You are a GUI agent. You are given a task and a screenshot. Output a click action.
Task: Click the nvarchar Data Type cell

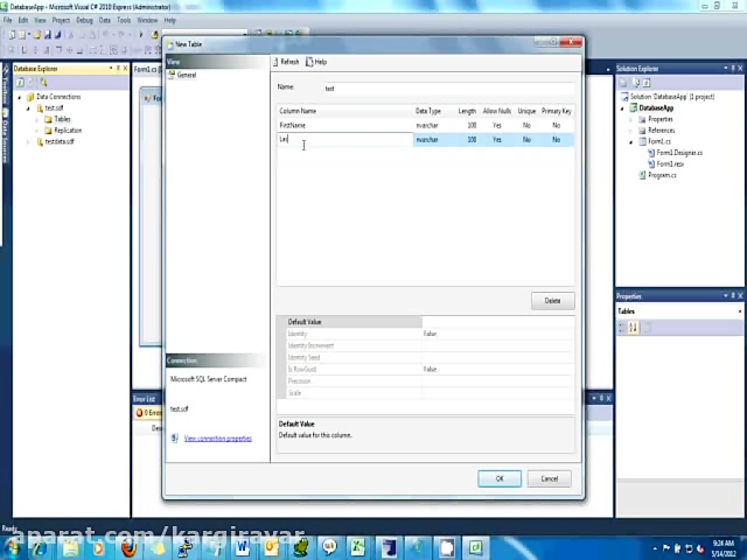(427, 139)
